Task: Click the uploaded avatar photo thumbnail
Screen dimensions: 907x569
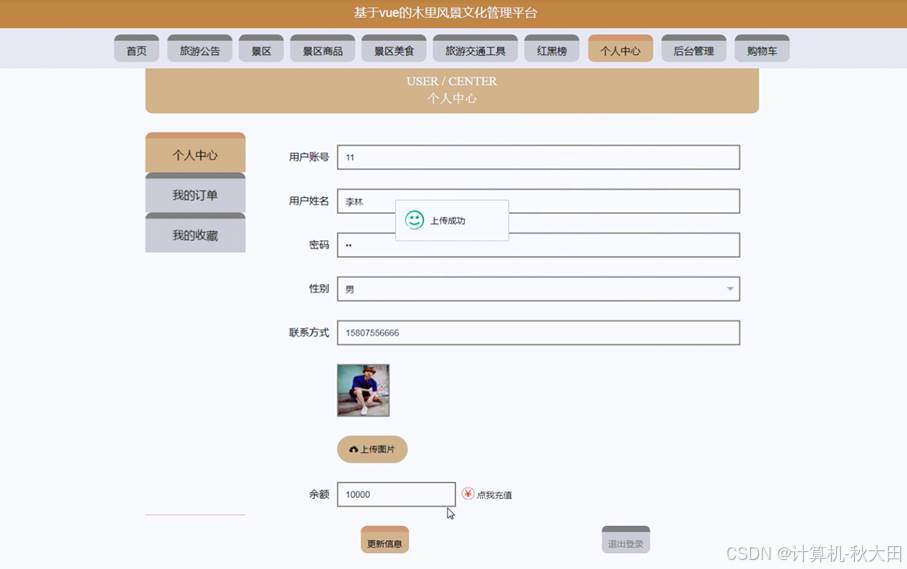Action: coord(363,390)
